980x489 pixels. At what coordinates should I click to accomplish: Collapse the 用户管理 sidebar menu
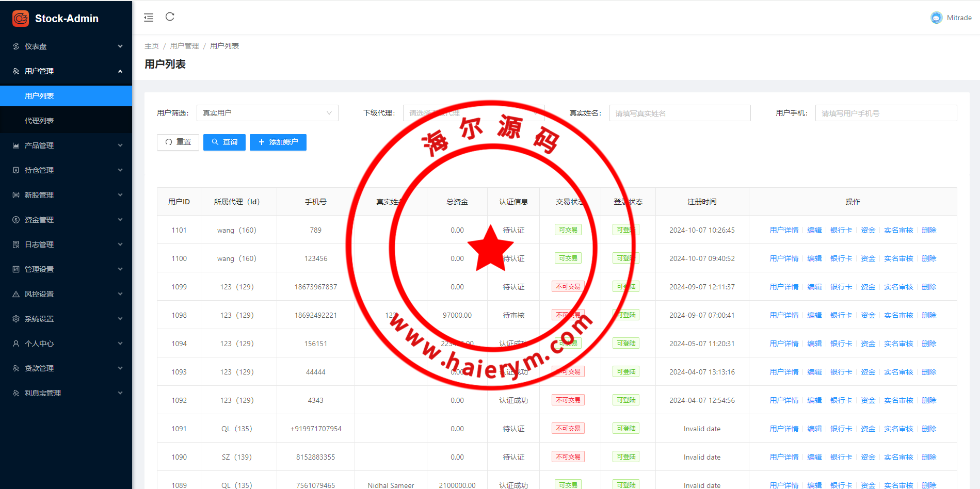[x=66, y=71]
